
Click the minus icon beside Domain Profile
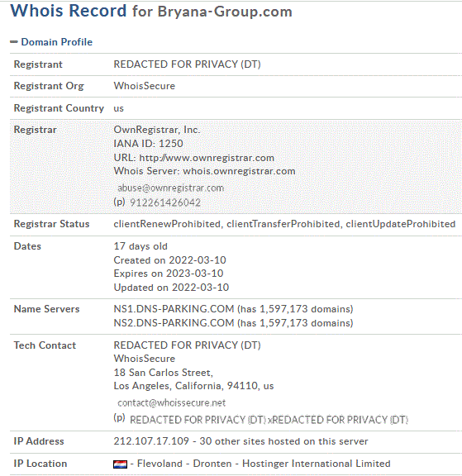pyautogui.click(x=14, y=42)
